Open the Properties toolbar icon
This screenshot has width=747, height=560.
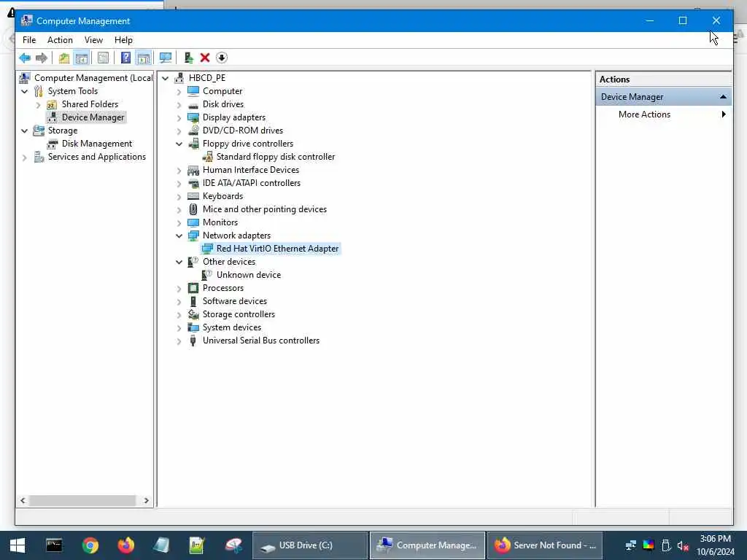103,58
